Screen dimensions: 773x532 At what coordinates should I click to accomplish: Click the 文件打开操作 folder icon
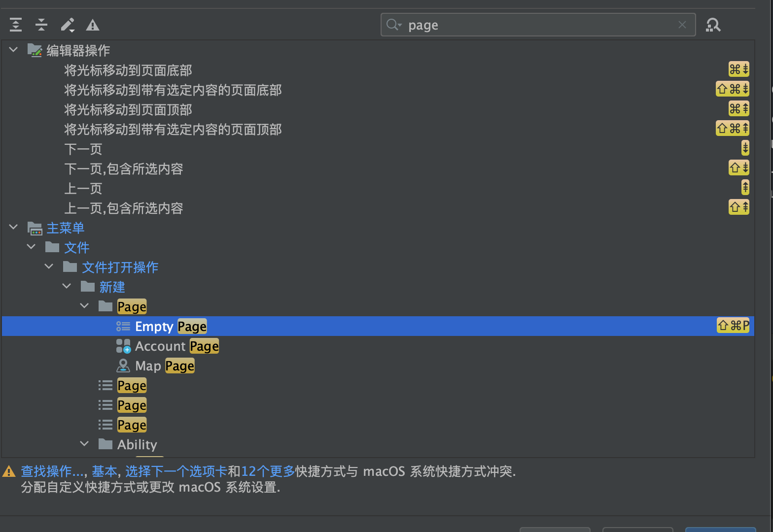pyautogui.click(x=70, y=266)
